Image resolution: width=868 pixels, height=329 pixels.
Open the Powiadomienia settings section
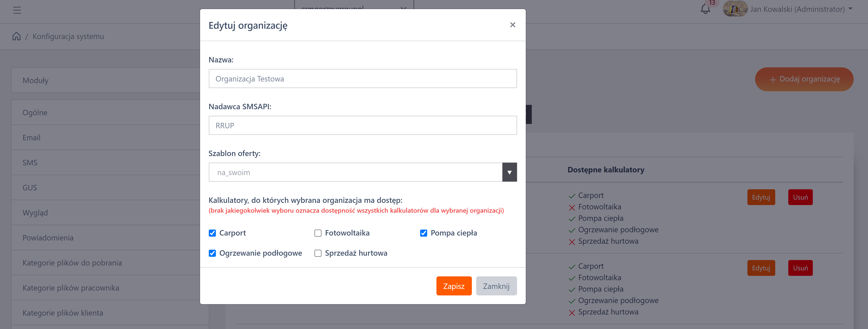[x=48, y=238]
